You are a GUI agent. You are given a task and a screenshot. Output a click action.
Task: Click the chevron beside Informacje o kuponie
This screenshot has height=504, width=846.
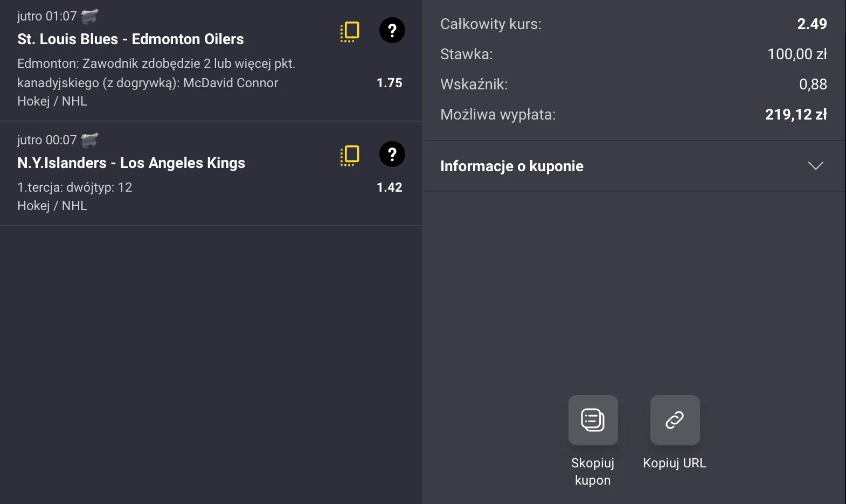pyautogui.click(x=817, y=166)
